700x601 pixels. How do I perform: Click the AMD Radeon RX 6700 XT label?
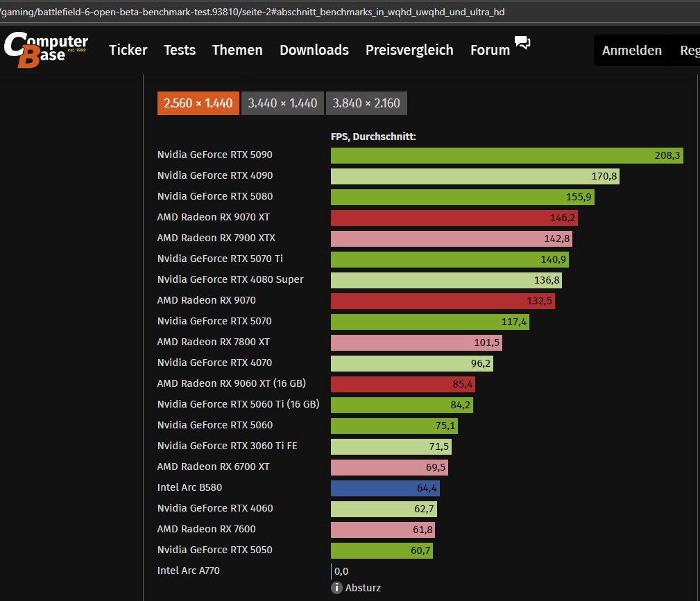(214, 467)
